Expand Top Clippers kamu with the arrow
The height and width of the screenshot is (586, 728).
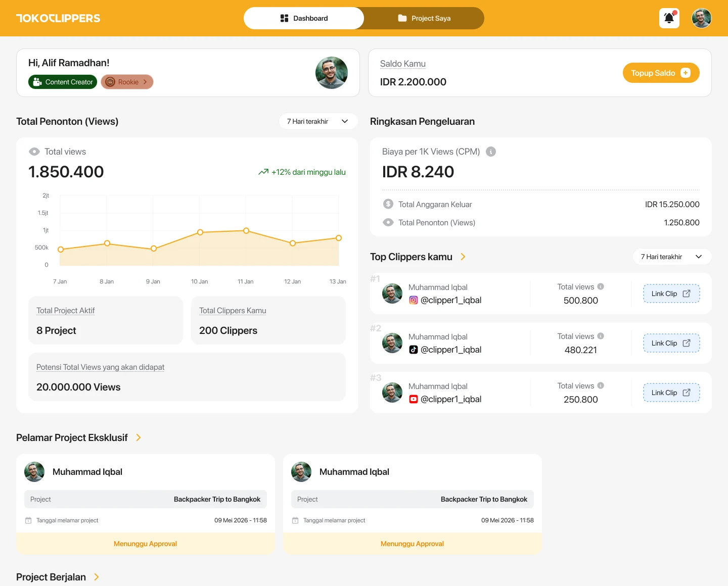(x=463, y=257)
